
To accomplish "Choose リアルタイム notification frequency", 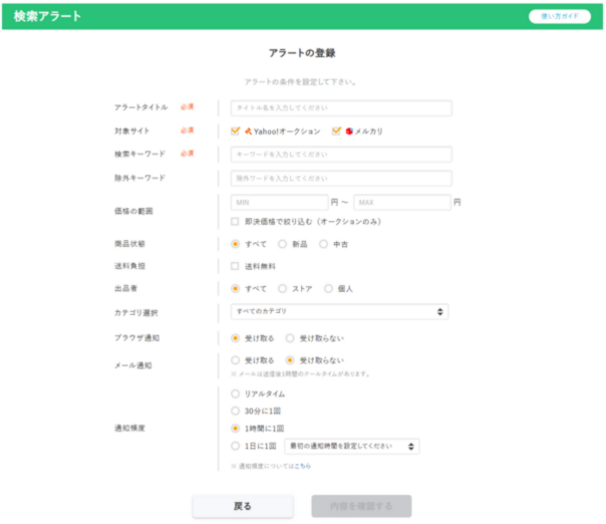I will pyautogui.click(x=235, y=394).
